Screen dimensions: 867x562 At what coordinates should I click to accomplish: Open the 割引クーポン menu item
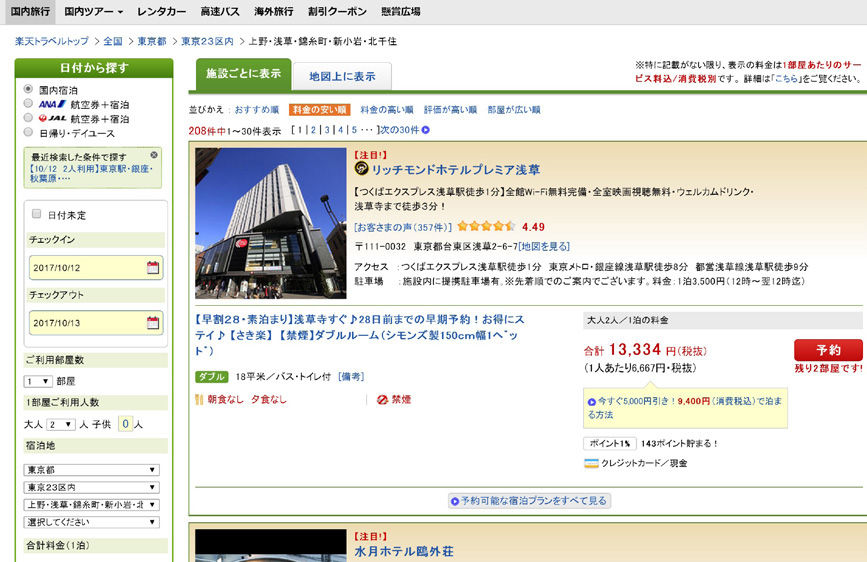click(x=337, y=12)
